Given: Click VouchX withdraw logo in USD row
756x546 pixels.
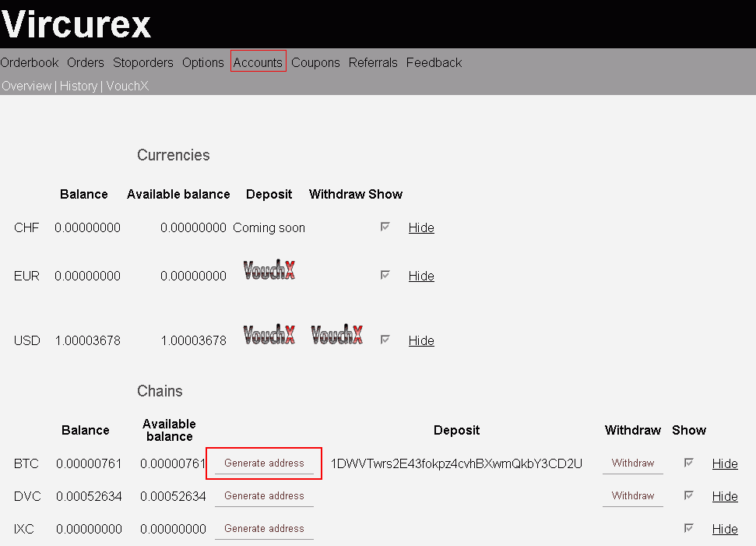Looking at the screenshot, I should (x=336, y=334).
